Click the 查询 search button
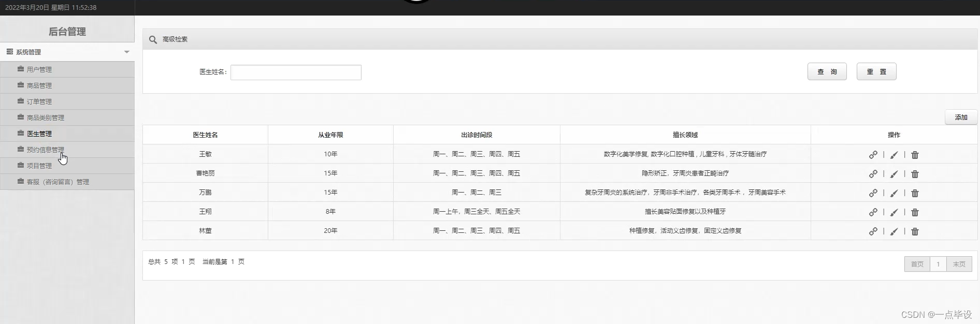Image resolution: width=980 pixels, height=324 pixels. 827,71
